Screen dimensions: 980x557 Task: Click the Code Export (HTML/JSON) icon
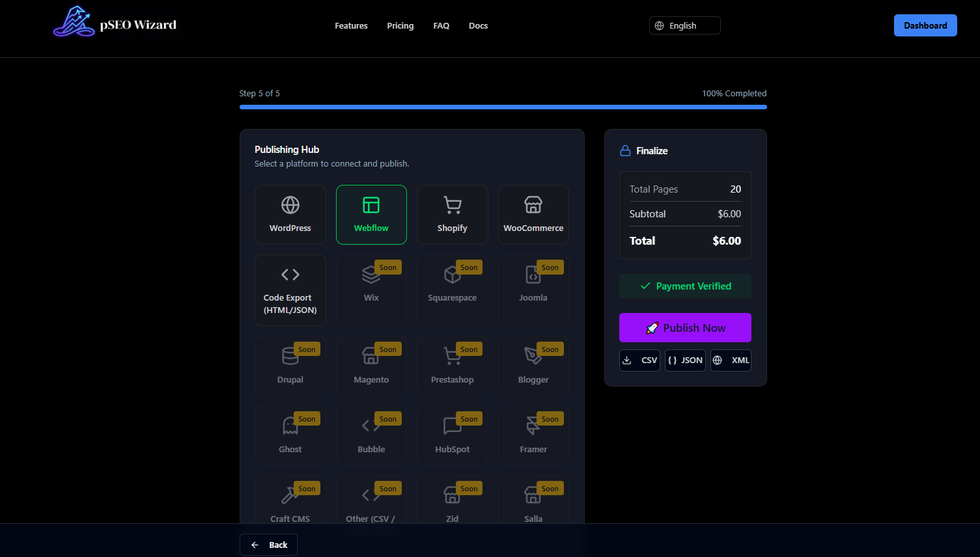tap(290, 274)
